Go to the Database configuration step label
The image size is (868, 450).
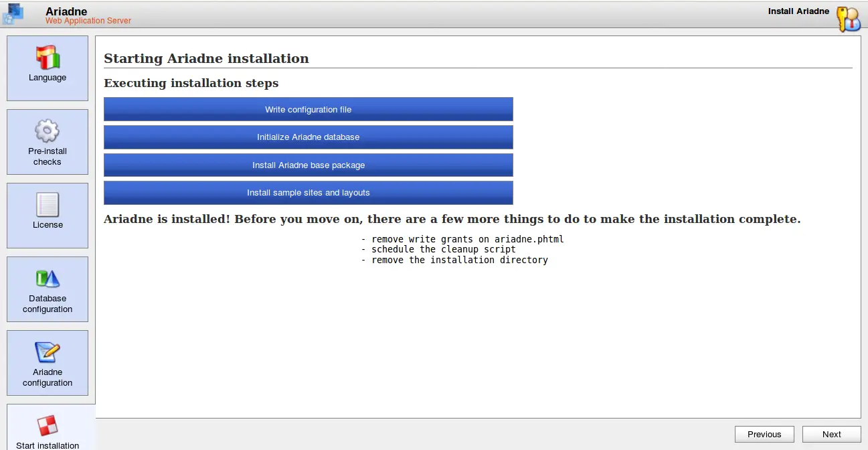(x=48, y=304)
